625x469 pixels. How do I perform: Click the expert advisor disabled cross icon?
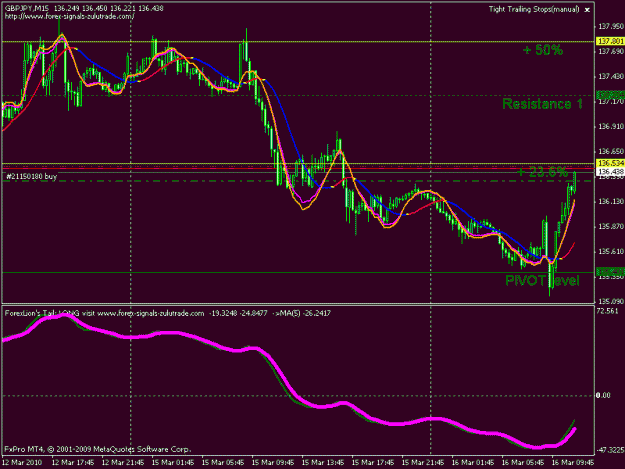(587, 10)
